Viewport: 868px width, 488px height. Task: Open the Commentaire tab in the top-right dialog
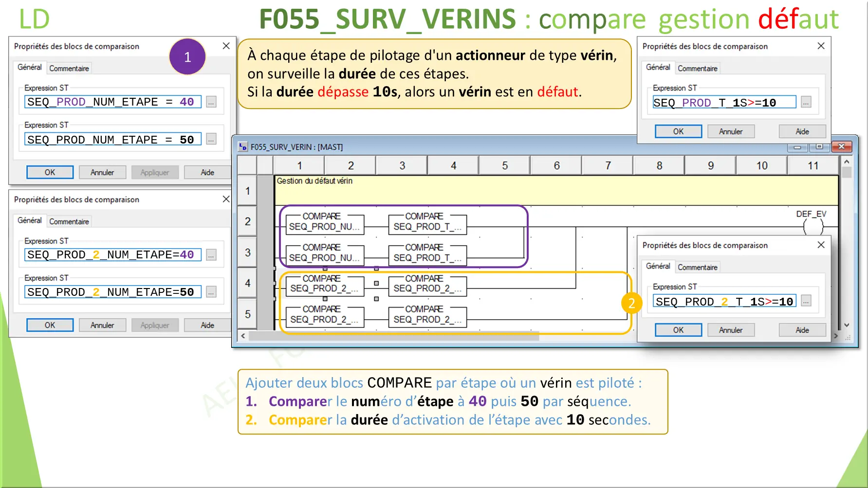tap(698, 68)
